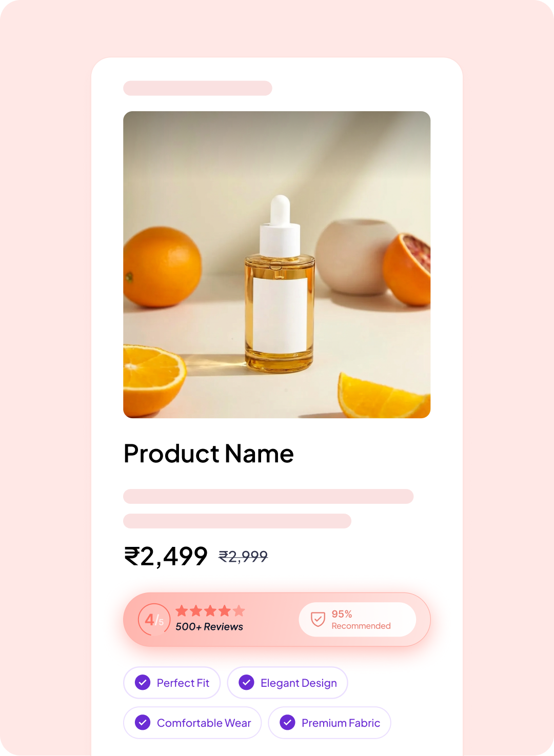Click the 4/5 rating circle
554x756 pixels.
(154, 620)
